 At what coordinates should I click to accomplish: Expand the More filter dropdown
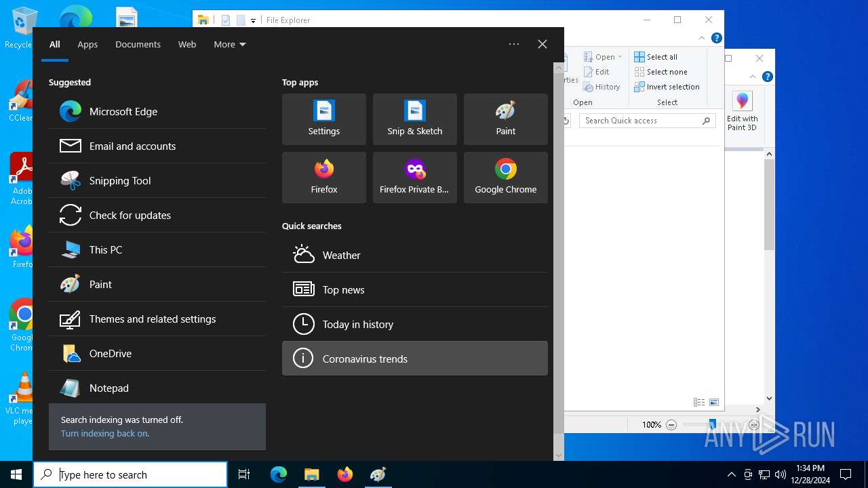tap(230, 44)
